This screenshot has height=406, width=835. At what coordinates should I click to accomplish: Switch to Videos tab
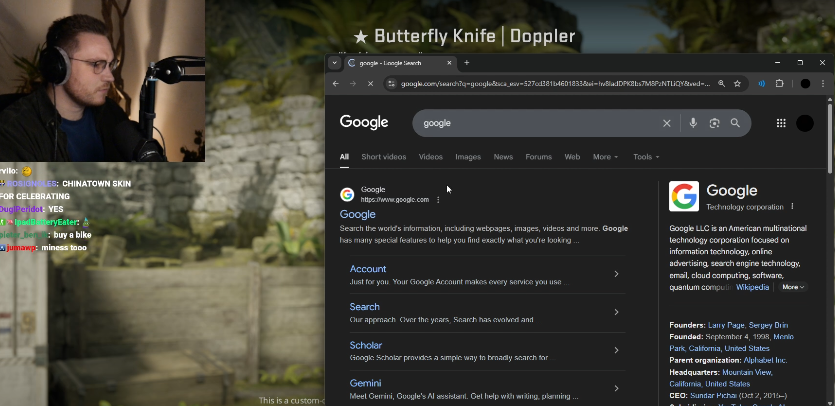click(431, 157)
